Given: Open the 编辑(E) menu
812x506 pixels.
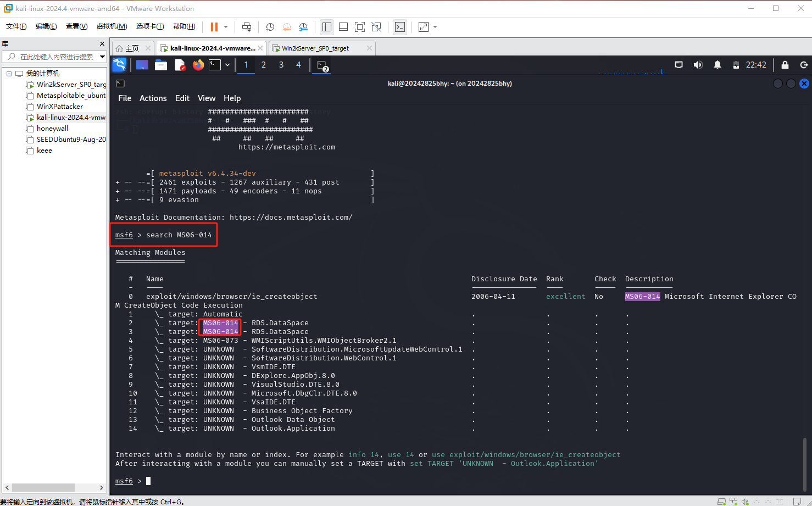Looking at the screenshot, I should [x=46, y=26].
